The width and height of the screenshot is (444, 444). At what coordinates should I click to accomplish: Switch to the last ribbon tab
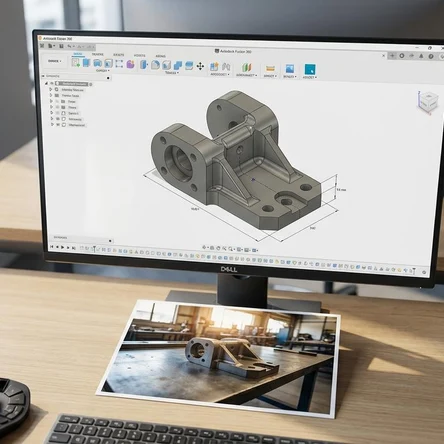coord(160,56)
